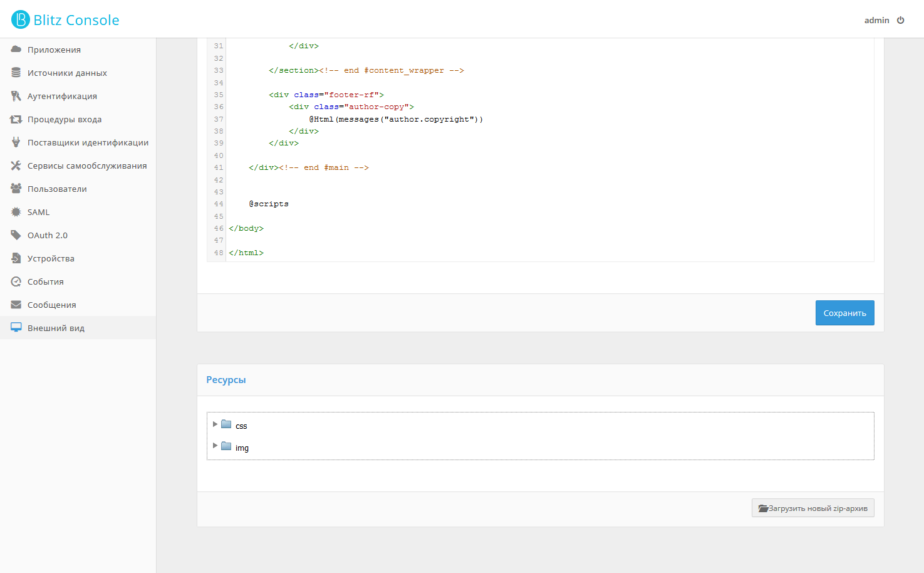
Task: Click the Процедуры входа arrows icon
Action: 16,118
